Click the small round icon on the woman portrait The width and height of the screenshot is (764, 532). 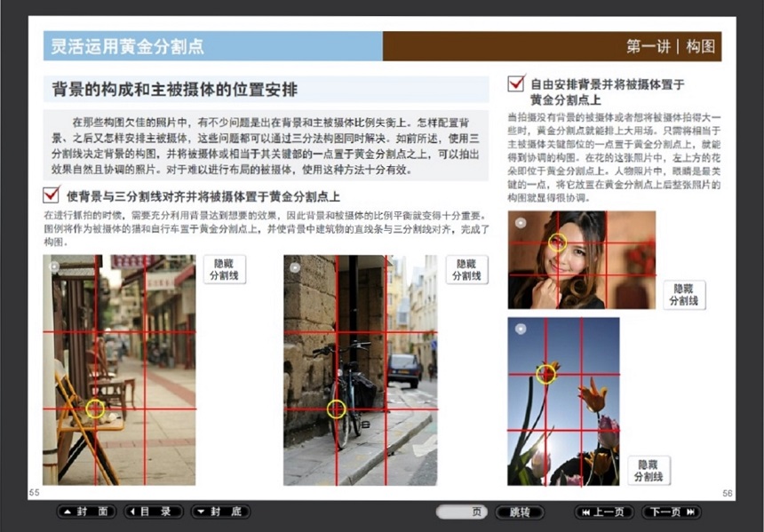coord(520,223)
